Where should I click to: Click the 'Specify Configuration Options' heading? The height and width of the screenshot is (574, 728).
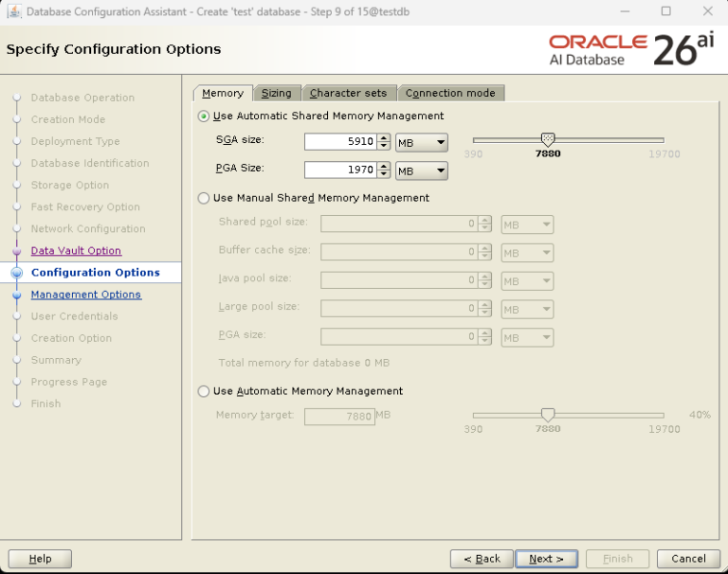[x=114, y=49]
